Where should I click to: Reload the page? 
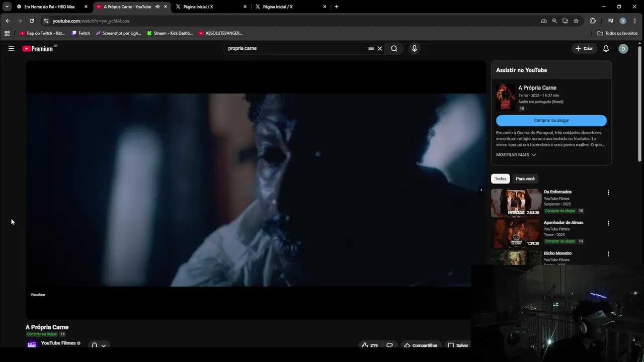pos(32,21)
